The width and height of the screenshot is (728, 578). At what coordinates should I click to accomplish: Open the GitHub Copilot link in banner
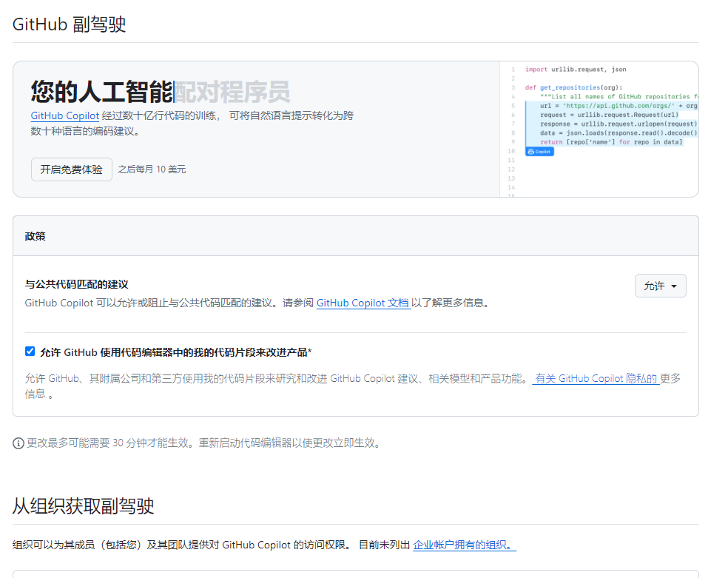(x=65, y=115)
